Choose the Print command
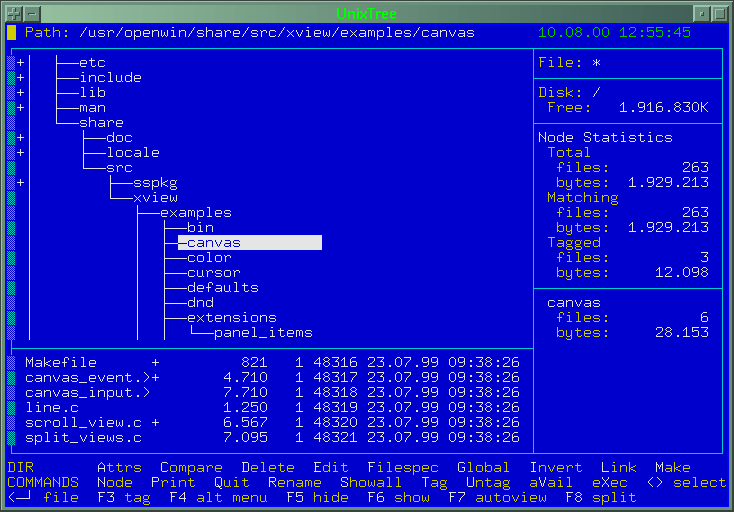This screenshot has height=512, width=734. (x=173, y=482)
